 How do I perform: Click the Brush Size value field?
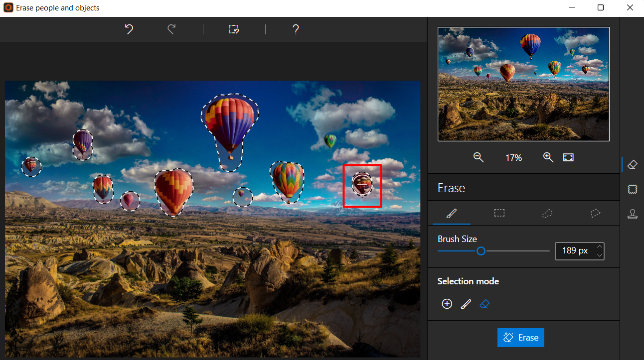pos(580,250)
